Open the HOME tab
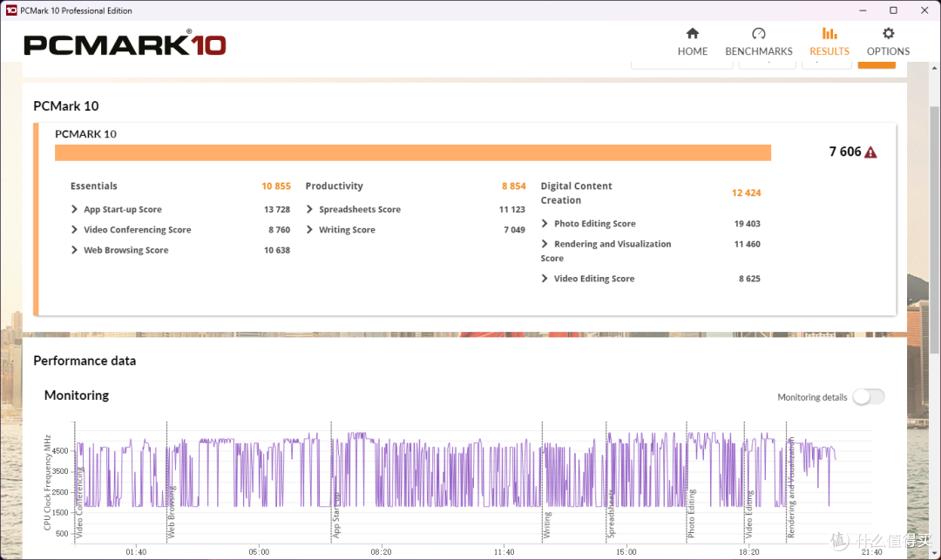The width and height of the screenshot is (941, 560). click(693, 51)
